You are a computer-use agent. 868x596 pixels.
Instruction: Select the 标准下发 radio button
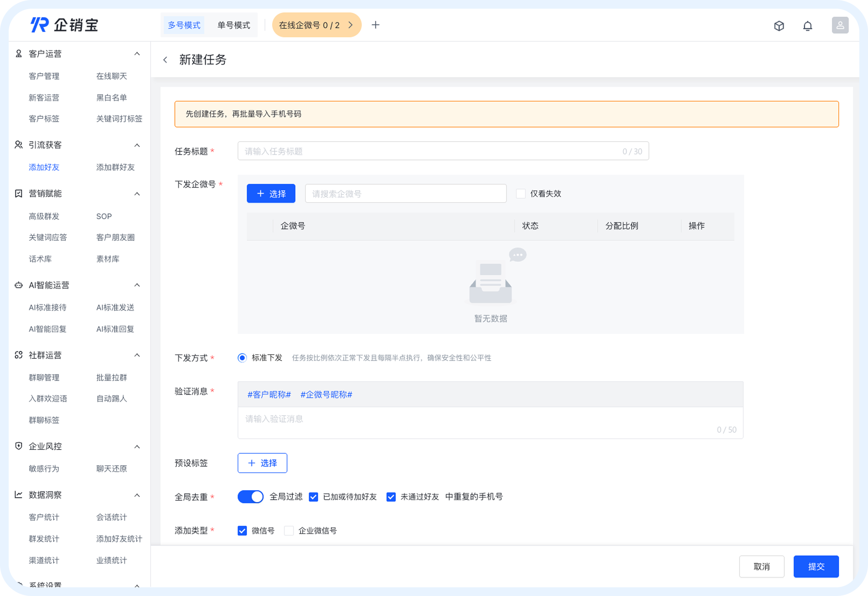pos(242,357)
